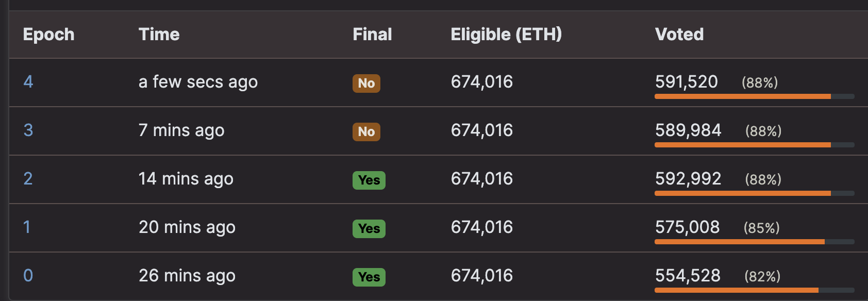Click the 88% progress bar for epoch 4
The width and height of the screenshot is (868, 301).
(755, 96)
